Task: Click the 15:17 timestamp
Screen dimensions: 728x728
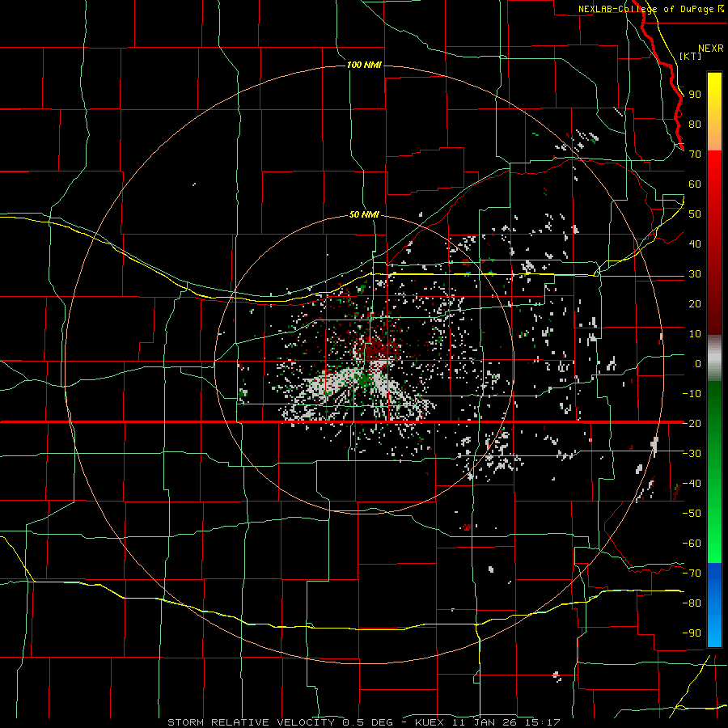Action: click(543, 722)
